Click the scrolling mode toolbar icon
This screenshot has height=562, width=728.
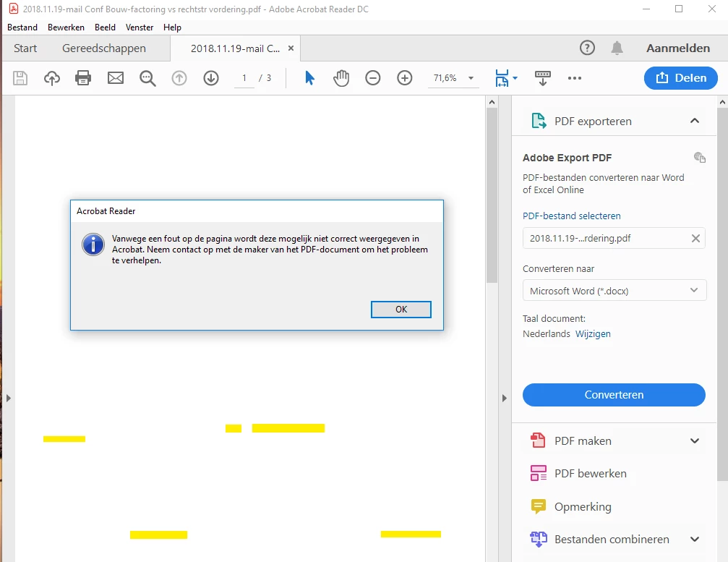point(543,78)
